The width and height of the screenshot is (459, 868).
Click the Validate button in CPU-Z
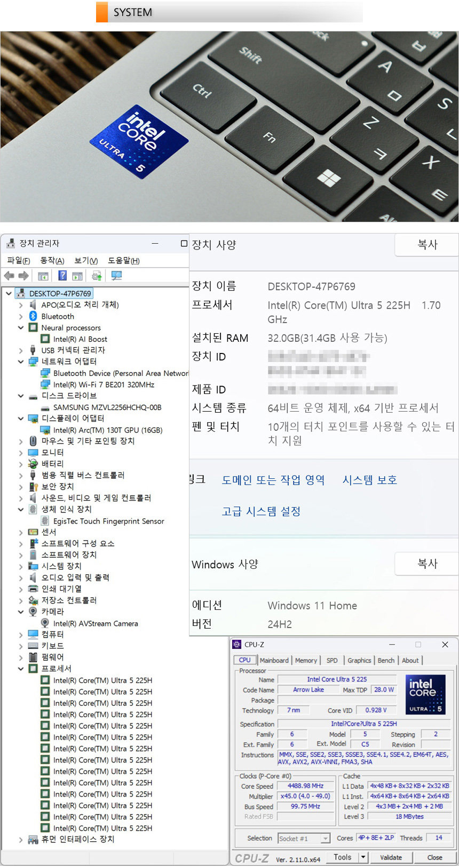391,857
